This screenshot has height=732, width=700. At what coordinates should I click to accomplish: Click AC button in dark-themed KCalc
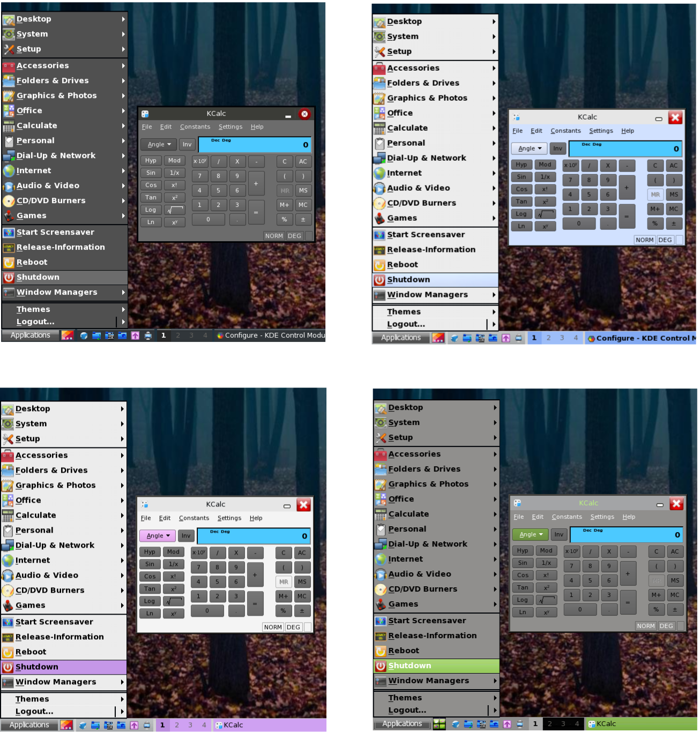[x=303, y=161]
